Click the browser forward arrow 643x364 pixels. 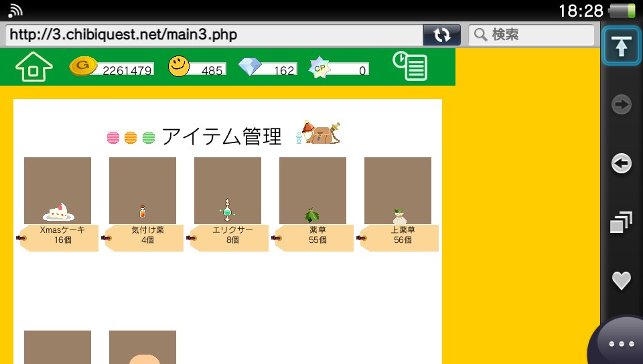(x=622, y=104)
